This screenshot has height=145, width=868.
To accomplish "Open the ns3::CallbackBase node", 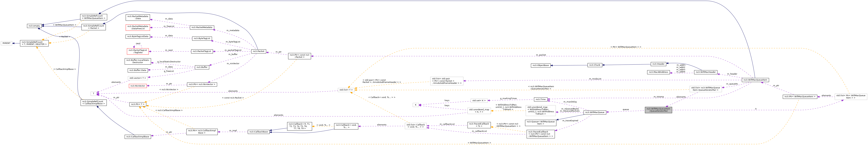I will [259, 132].
